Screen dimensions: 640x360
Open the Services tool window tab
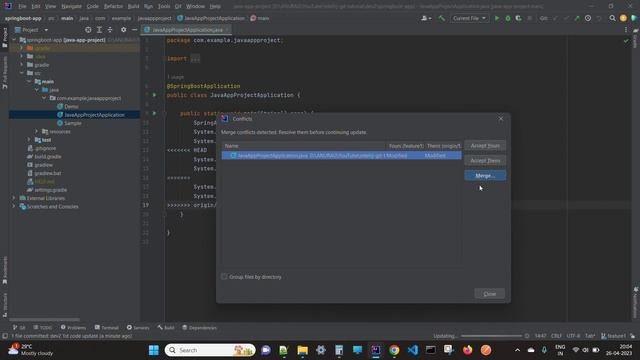(x=138, y=328)
